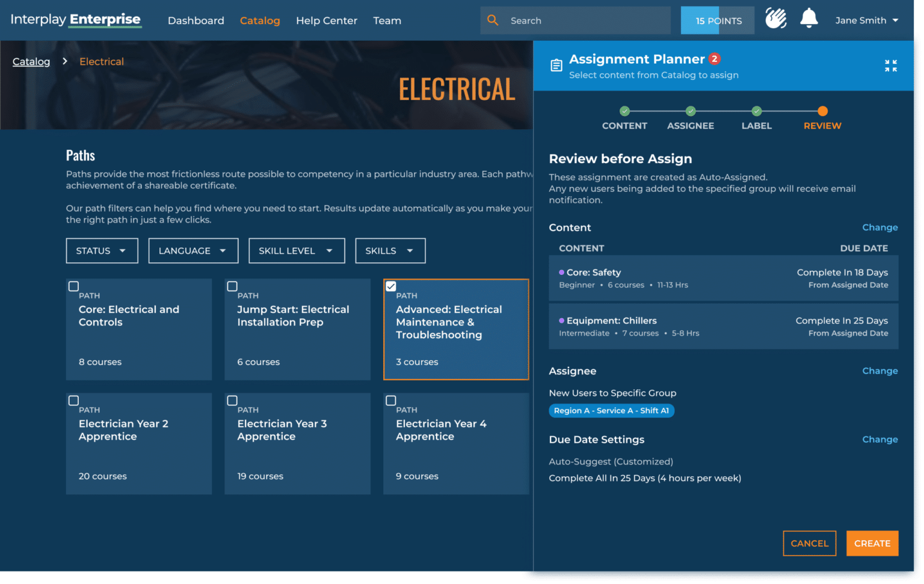The height and width of the screenshot is (584, 924).
Task: Open the STATUS filter dropdown
Action: [x=102, y=250]
